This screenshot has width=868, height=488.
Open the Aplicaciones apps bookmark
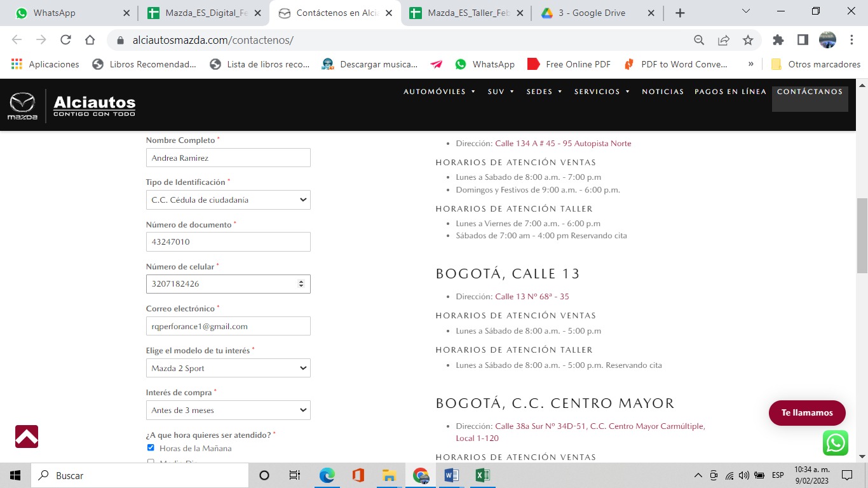point(45,64)
